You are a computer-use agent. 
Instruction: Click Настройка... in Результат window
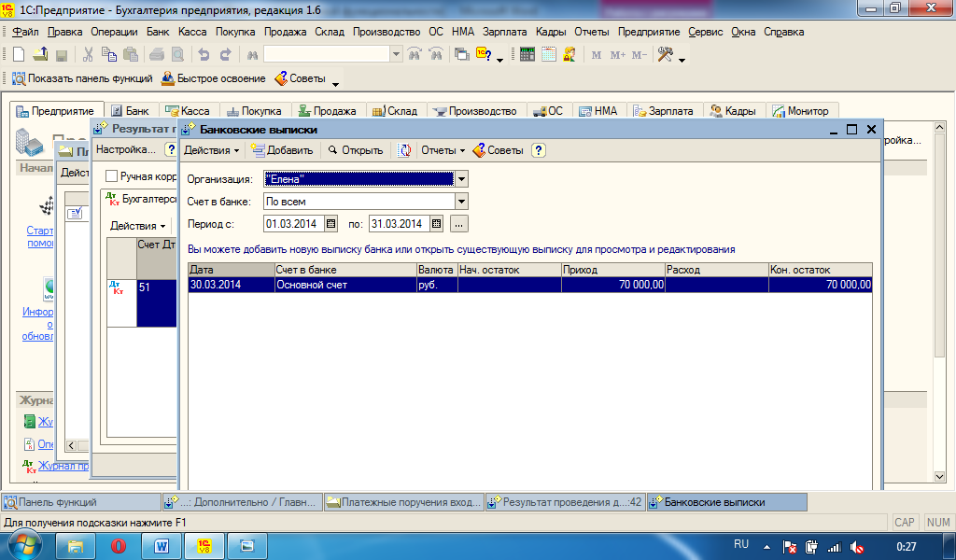[x=126, y=150]
